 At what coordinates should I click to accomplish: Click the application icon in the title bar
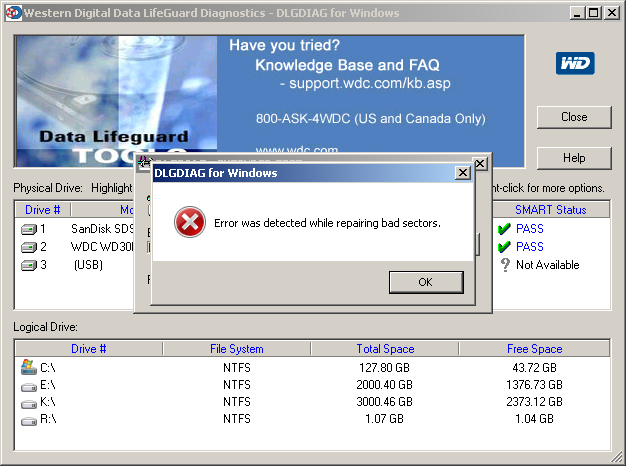(x=13, y=12)
